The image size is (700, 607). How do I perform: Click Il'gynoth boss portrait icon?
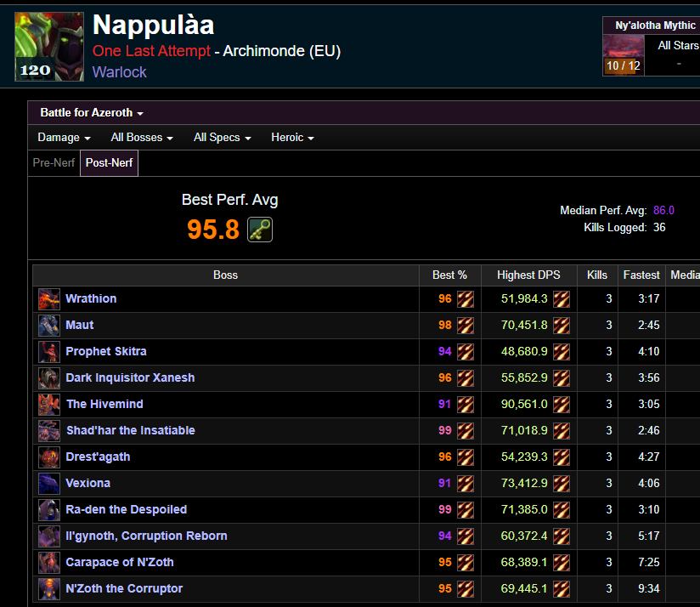point(49,536)
